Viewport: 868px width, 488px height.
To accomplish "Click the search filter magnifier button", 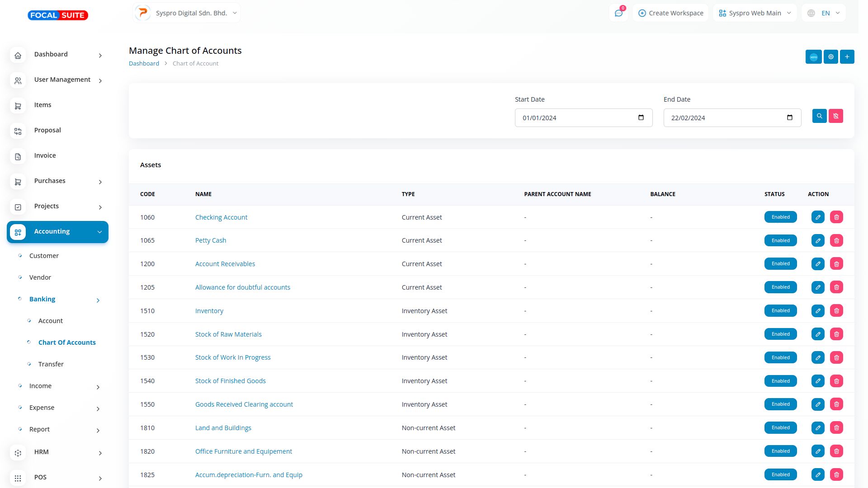I will click(819, 116).
